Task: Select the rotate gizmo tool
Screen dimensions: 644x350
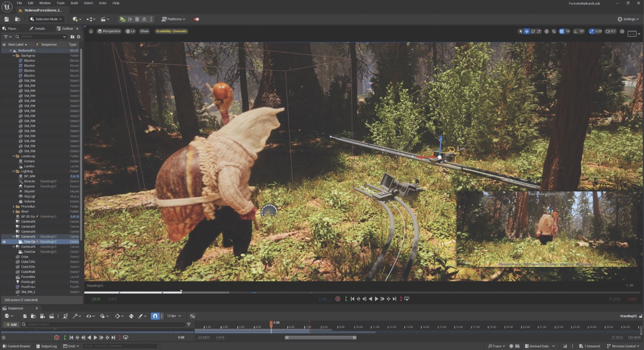Action: click(533, 31)
